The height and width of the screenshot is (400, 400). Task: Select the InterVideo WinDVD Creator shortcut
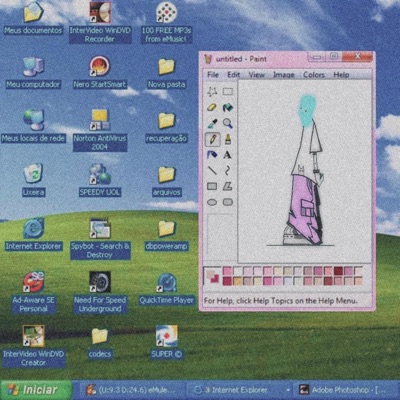(x=33, y=346)
